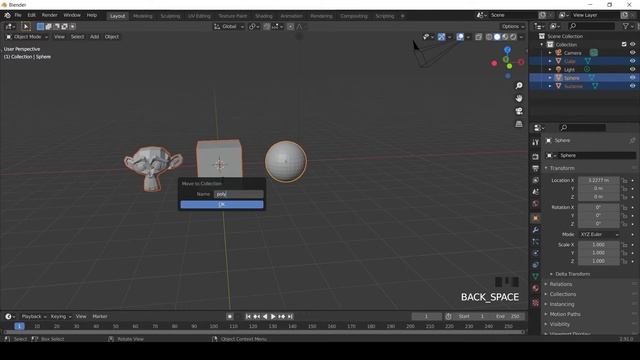This screenshot has height=360, width=640.
Task: Open the viewport Add menu
Action: pos(94,37)
